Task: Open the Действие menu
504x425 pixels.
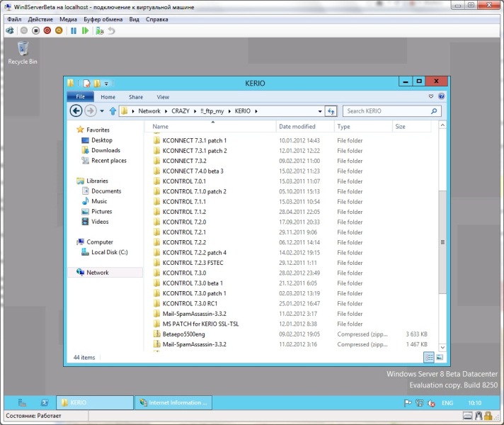Action: point(40,19)
